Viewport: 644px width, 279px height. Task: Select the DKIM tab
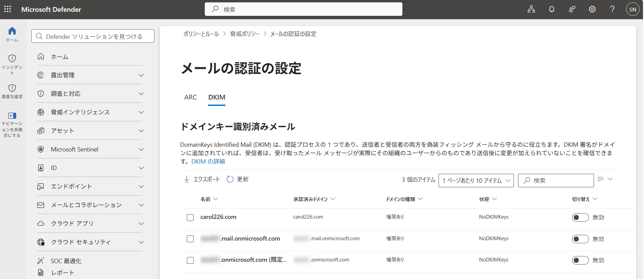click(x=217, y=97)
